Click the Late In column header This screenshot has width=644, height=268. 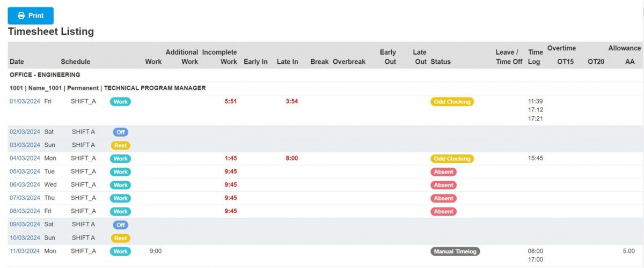[x=287, y=62]
